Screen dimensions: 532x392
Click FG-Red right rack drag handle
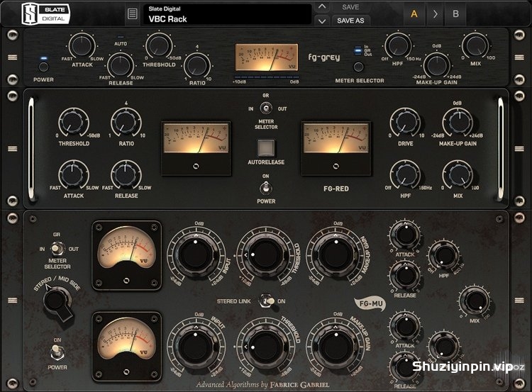coord(519,149)
